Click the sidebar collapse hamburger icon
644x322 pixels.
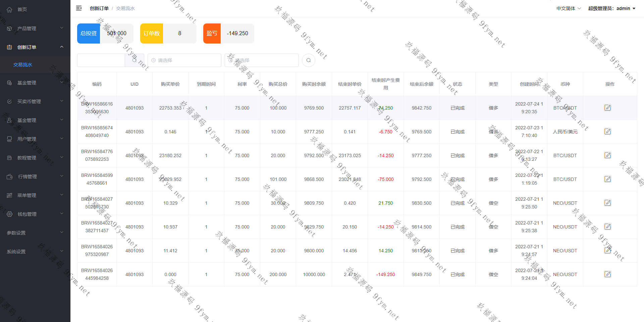(x=79, y=8)
